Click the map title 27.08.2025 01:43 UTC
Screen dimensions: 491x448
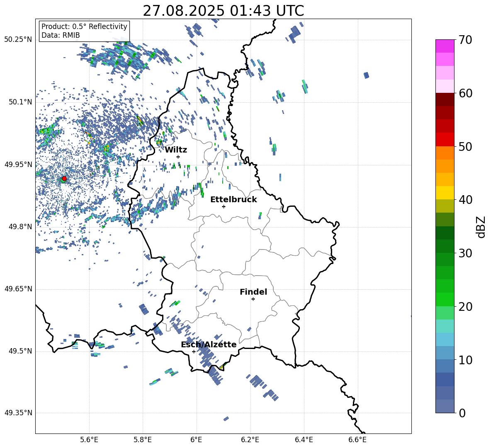pyautogui.click(x=223, y=11)
